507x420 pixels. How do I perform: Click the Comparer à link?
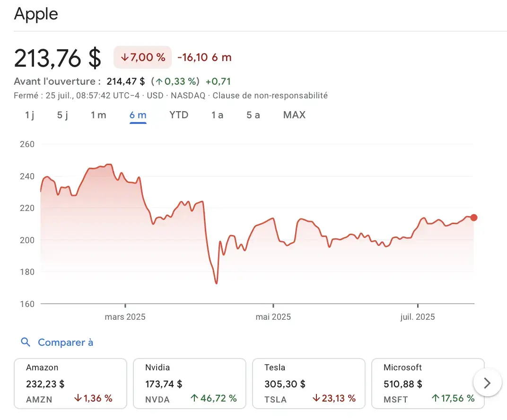click(66, 342)
